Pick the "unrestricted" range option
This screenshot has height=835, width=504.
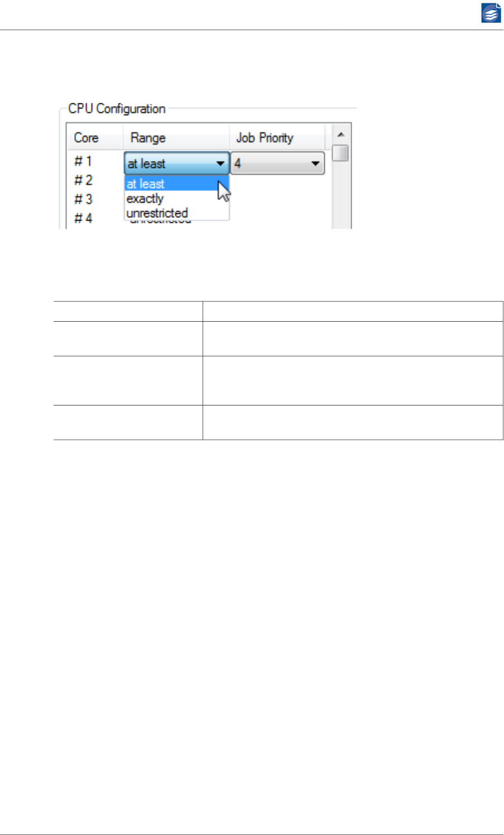[x=157, y=213]
